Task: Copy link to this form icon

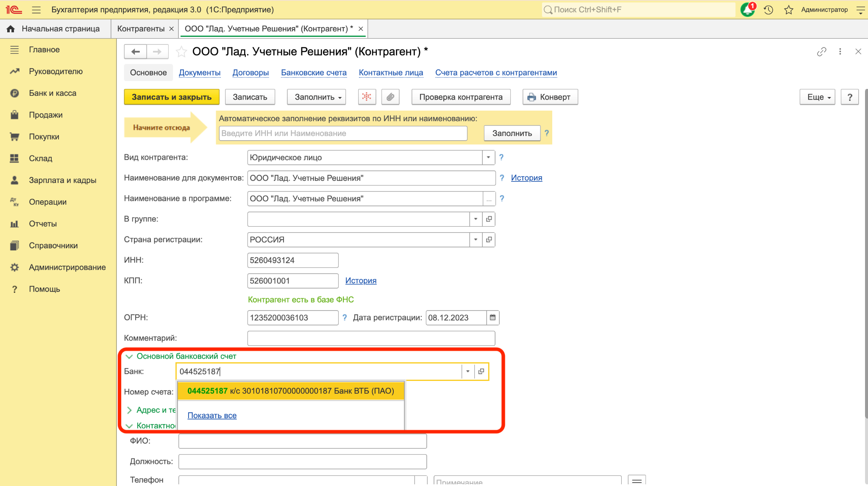Action: [821, 52]
